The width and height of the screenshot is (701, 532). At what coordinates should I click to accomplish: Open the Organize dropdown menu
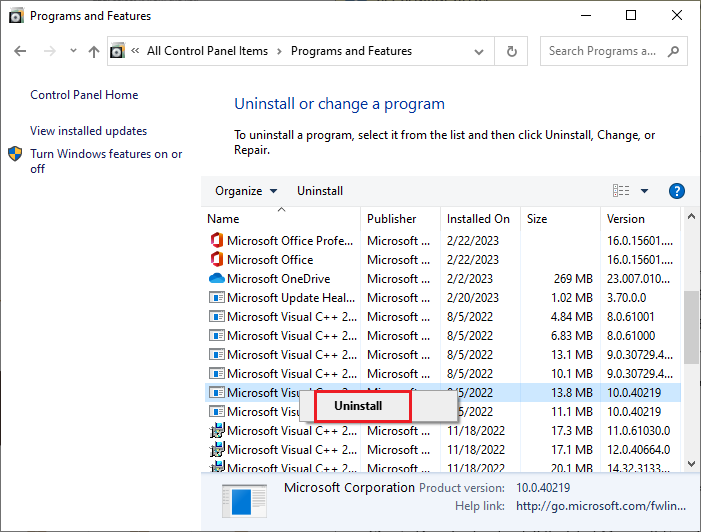246,191
